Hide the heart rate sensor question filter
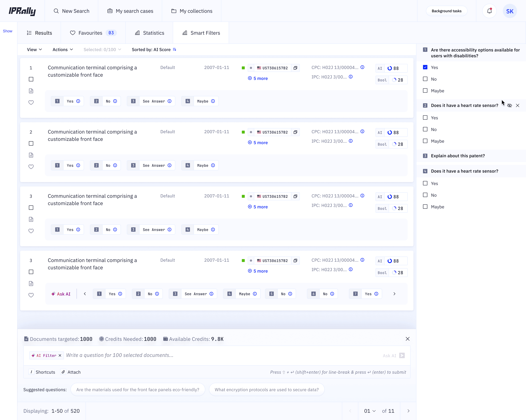 click(x=509, y=106)
